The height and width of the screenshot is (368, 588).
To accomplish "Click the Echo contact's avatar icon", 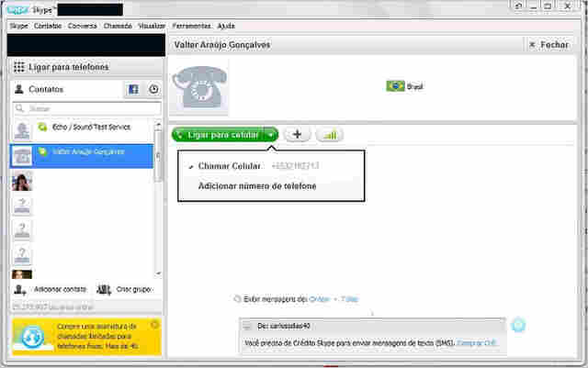I will pos(22,131).
